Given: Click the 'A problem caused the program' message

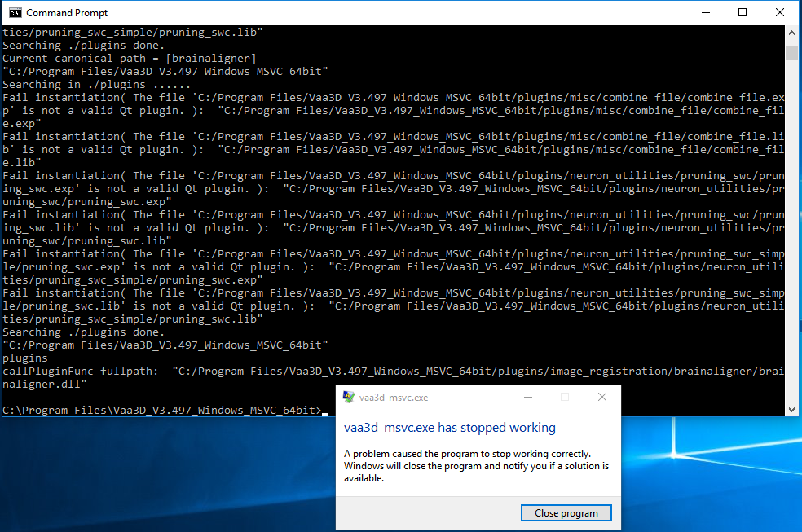Looking at the screenshot, I should coord(466,454).
